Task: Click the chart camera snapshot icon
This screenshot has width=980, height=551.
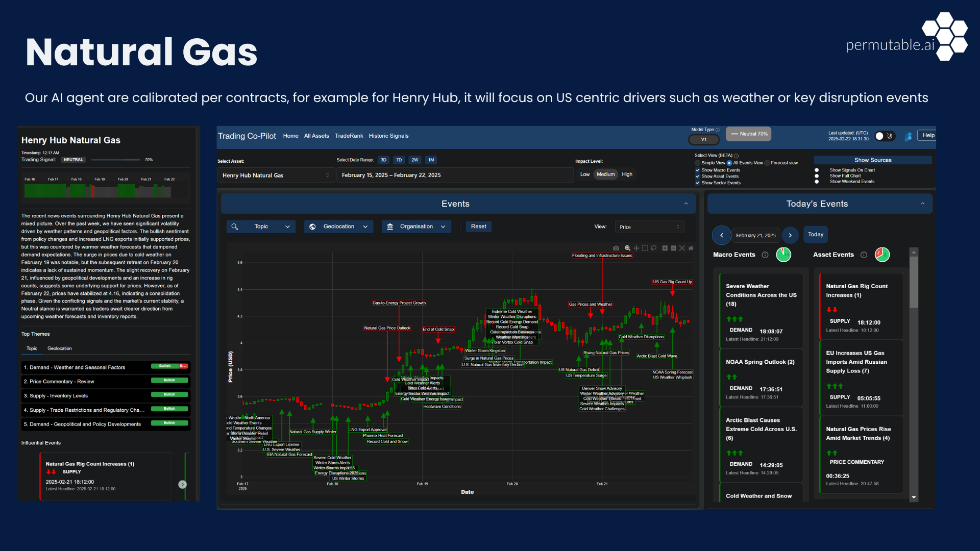Action: tap(616, 248)
